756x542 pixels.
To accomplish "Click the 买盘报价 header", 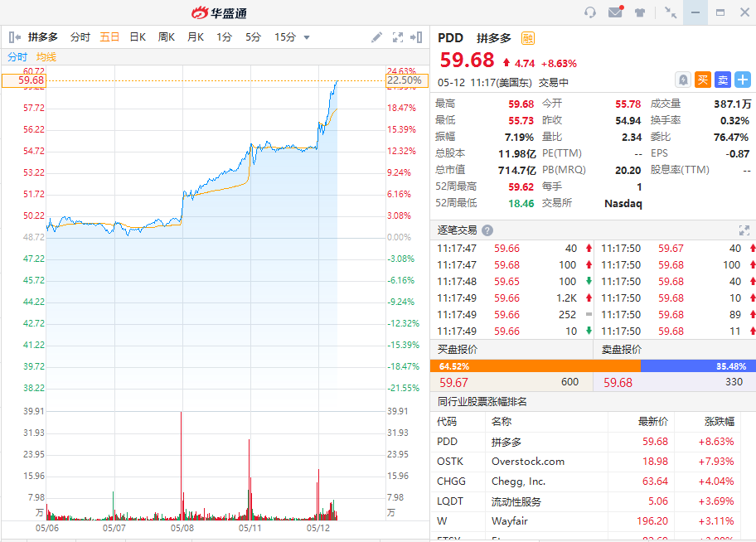I will coord(458,350).
